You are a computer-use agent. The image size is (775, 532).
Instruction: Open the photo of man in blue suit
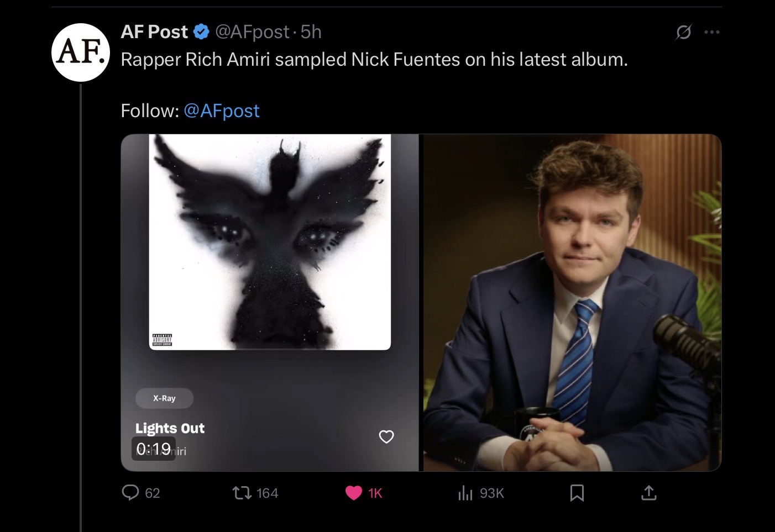pyautogui.click(x=572, y=303)
